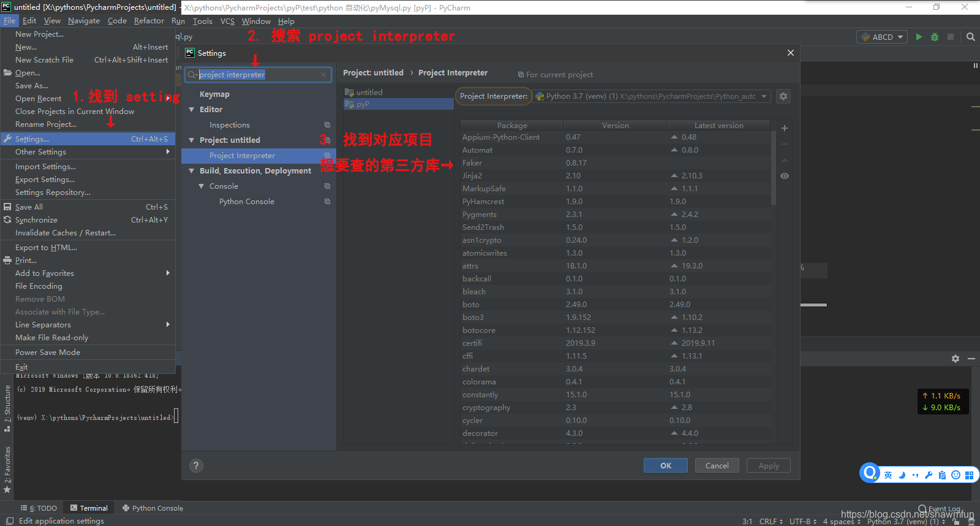The width and height of the screenshot is (980, 526).
Task: Open input method clipboard icon
Action: [942, 475]
